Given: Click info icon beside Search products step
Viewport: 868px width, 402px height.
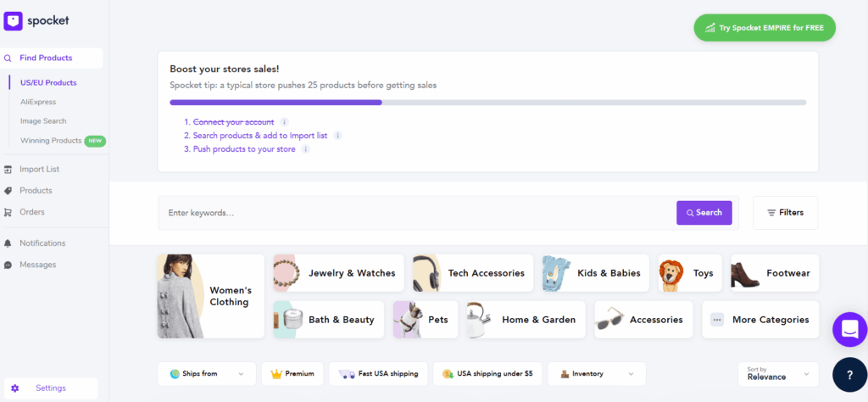Looking at the screenshot, I should pyautogui.click(x=337, y=136).
